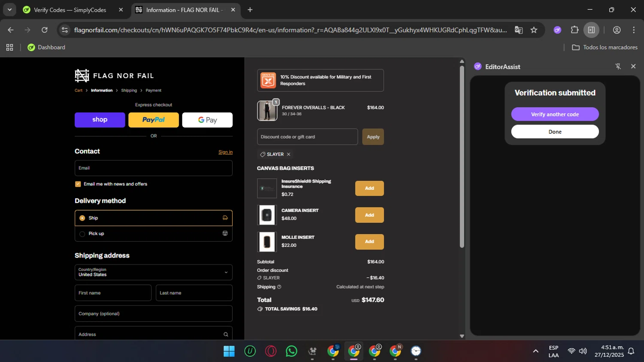Expand the Country/Region dropdown
Image resolution: width=644 pixels, height=362 pixels.
[x=154, y=272]
